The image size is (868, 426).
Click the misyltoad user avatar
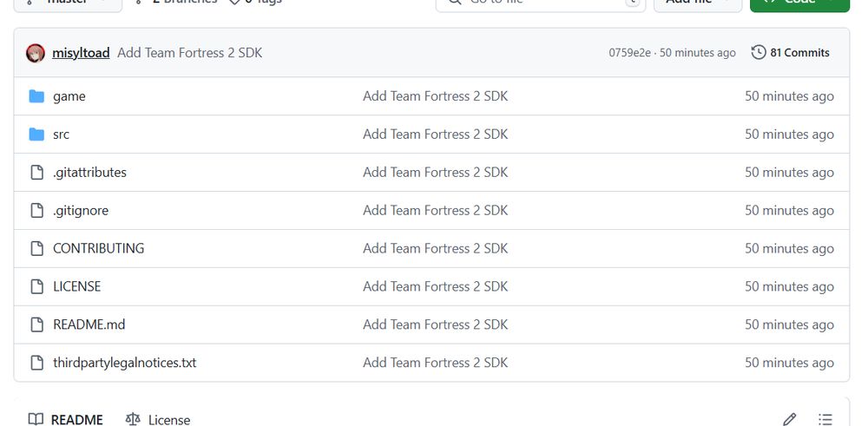[36, 53]
